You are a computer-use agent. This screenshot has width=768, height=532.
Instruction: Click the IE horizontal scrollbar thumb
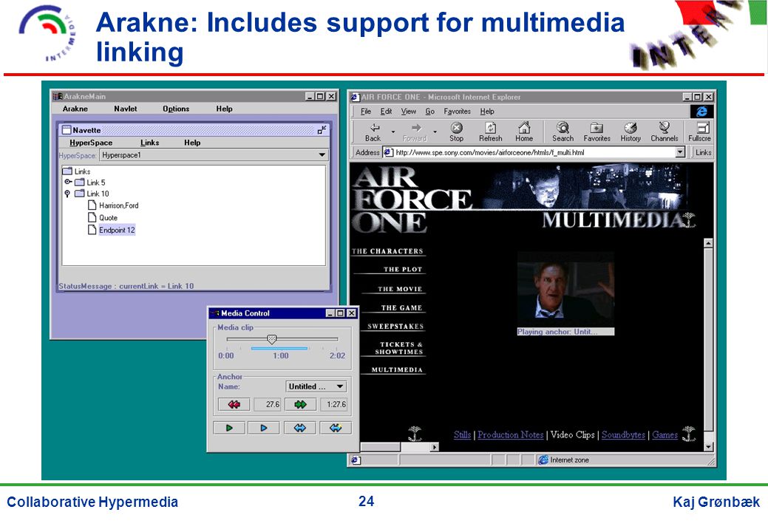(380, 447)
